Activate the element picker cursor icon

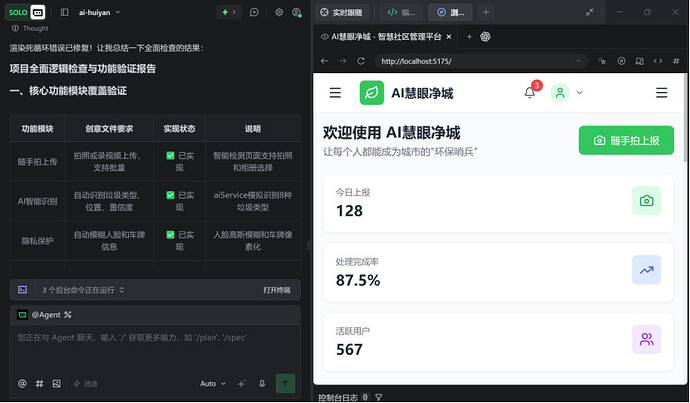click(x=602, y=61)
